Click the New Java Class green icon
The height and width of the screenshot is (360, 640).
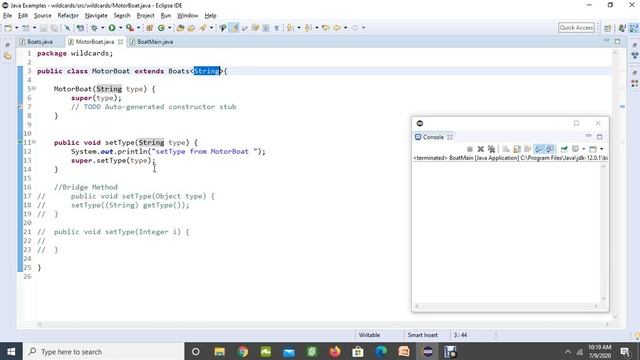(161, 28)
